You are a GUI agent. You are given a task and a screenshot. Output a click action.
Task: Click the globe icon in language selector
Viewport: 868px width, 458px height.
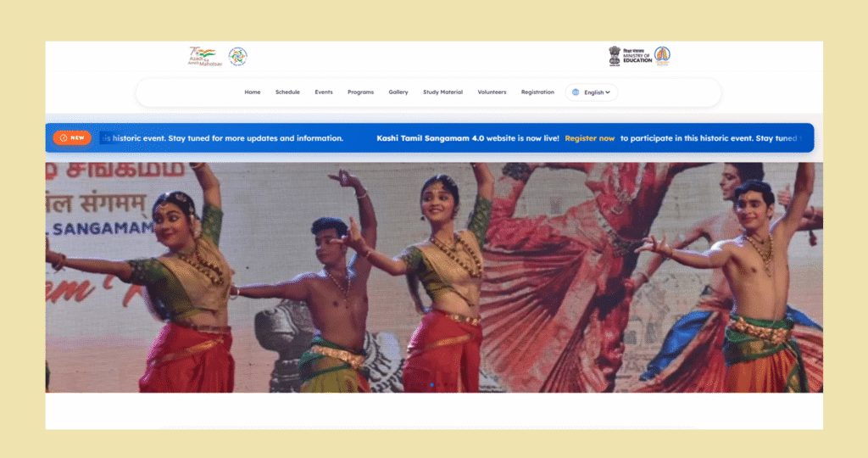[x=576, y=92]
